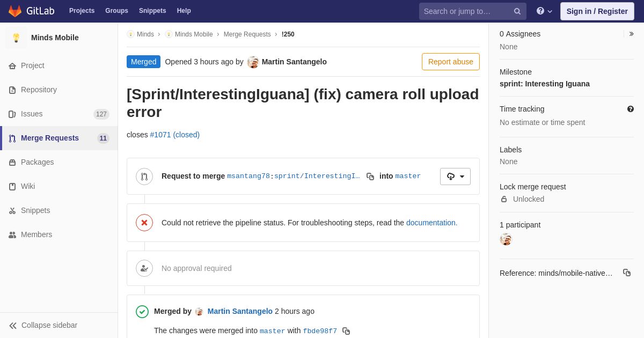Viewport: 644px width, 338px height.
Task: Collapse the right sidebar with double chevron
Action: coord(632,34)
